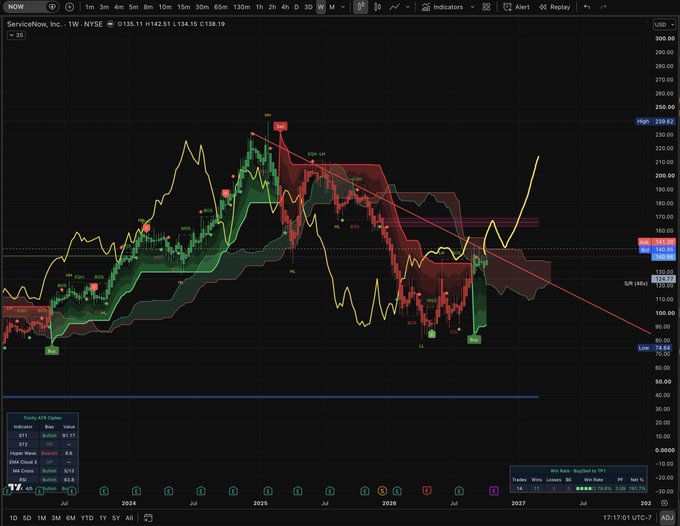This screenshot has height=526, width=680.
Task: Open the go-to-date calendar icon
Action: [148, 518]
